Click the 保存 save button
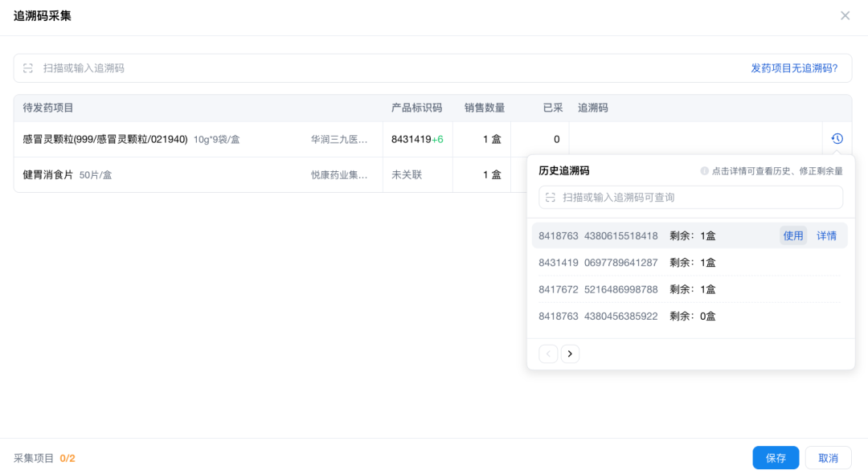 pyautogui.click(x=775, y=457)
